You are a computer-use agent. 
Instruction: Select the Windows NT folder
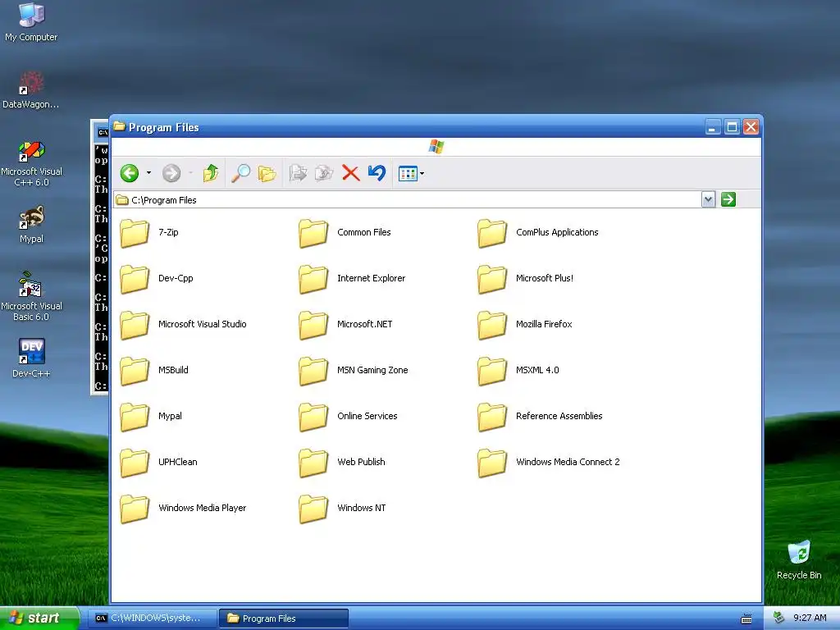342,509
